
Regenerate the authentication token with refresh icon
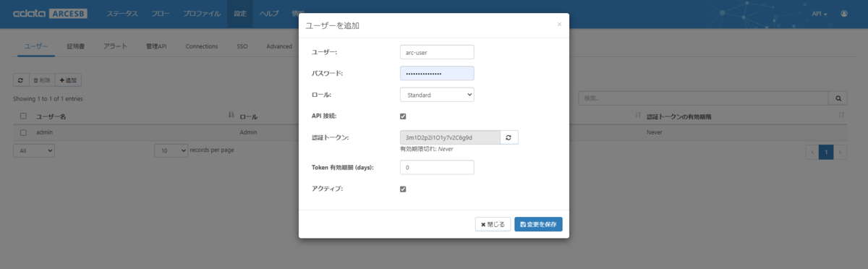[x=509, y=137]
